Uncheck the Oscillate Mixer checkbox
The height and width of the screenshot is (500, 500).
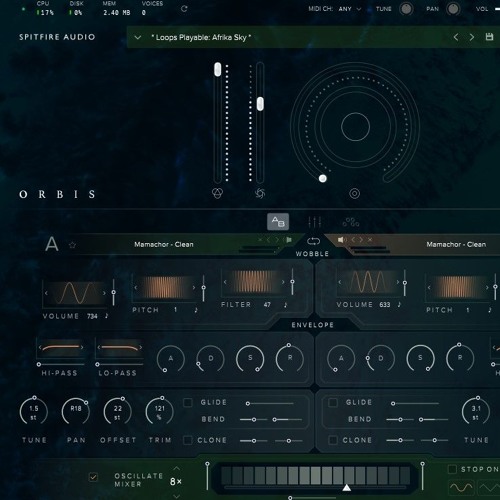[x=93, y=477]
